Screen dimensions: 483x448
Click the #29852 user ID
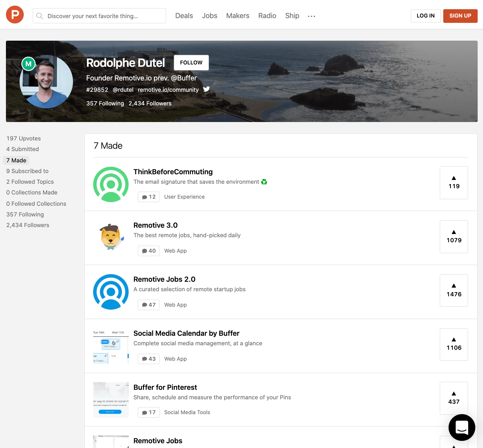pyautogui.click(x=97, y=90)
